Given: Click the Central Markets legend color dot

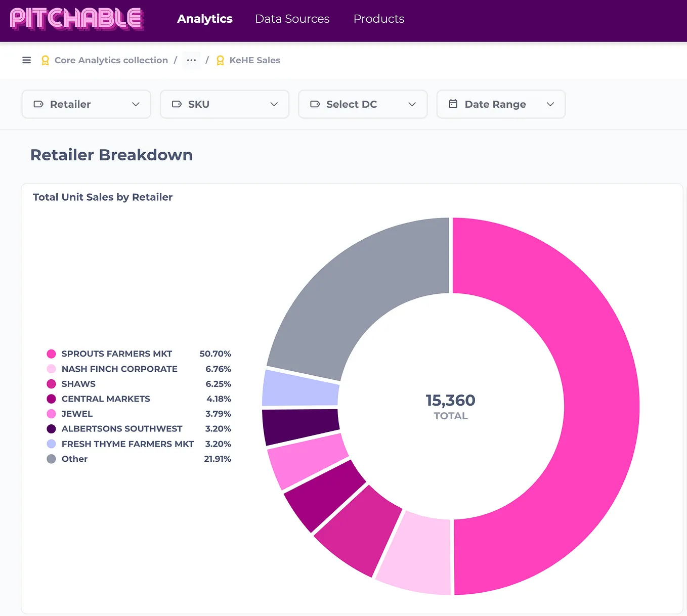Looking at the screenshot, I should (51, 399).
